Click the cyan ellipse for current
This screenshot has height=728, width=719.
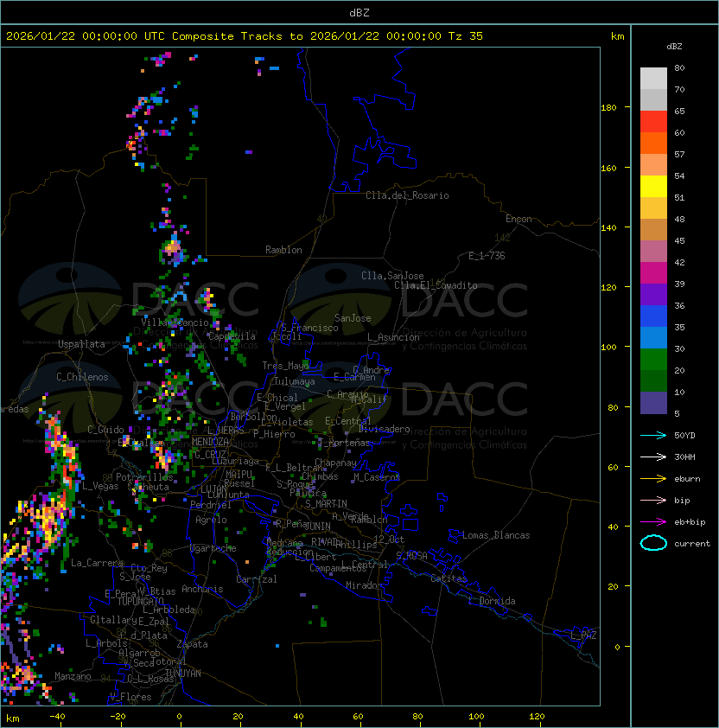coord(653,543)
